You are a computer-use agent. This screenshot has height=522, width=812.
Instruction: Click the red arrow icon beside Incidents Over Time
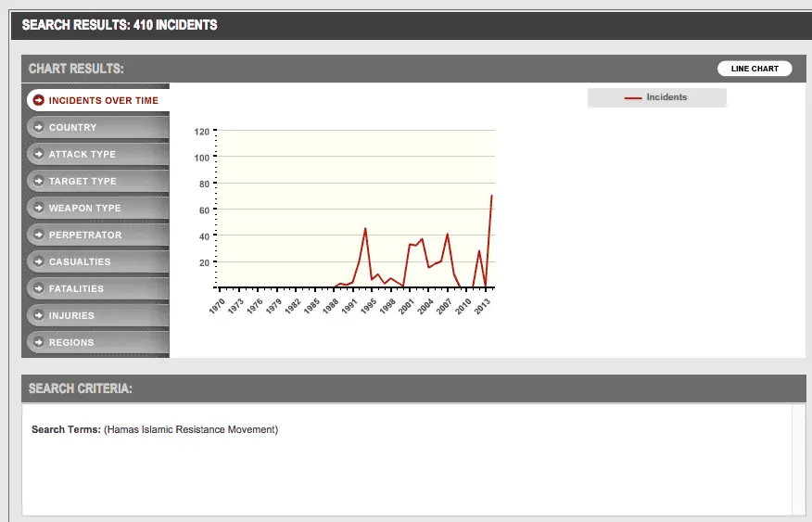(x=38, y=100)
